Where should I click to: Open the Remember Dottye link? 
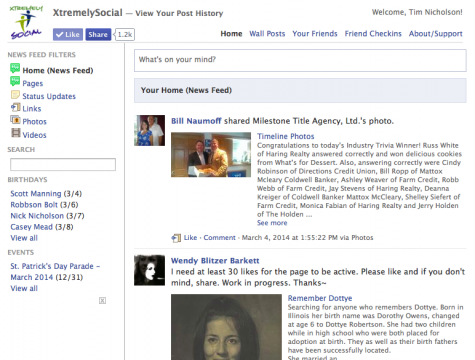click(x=320, y=298)
